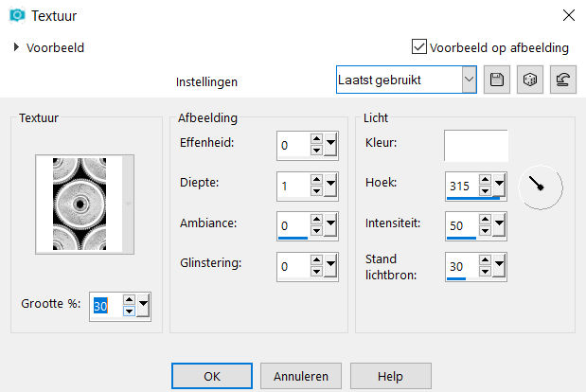Open the Glinstering slider dropdown arrow

click(330, 264)
